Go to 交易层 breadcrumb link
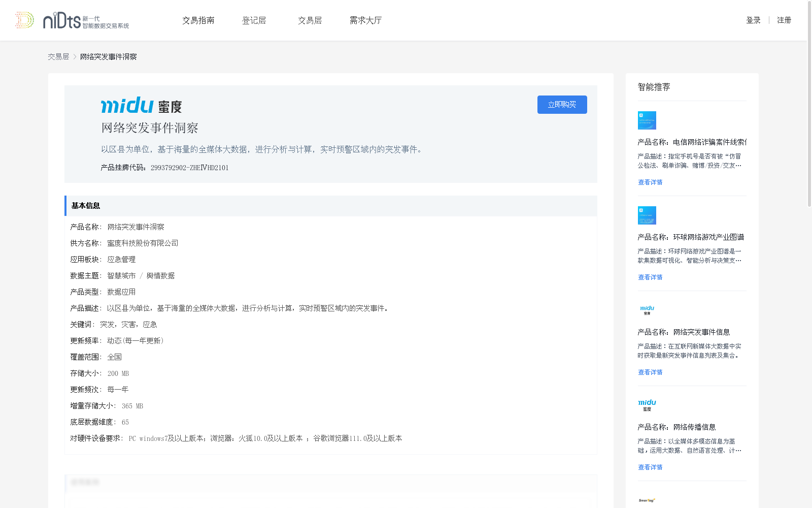812x508 pixels. 58,57
